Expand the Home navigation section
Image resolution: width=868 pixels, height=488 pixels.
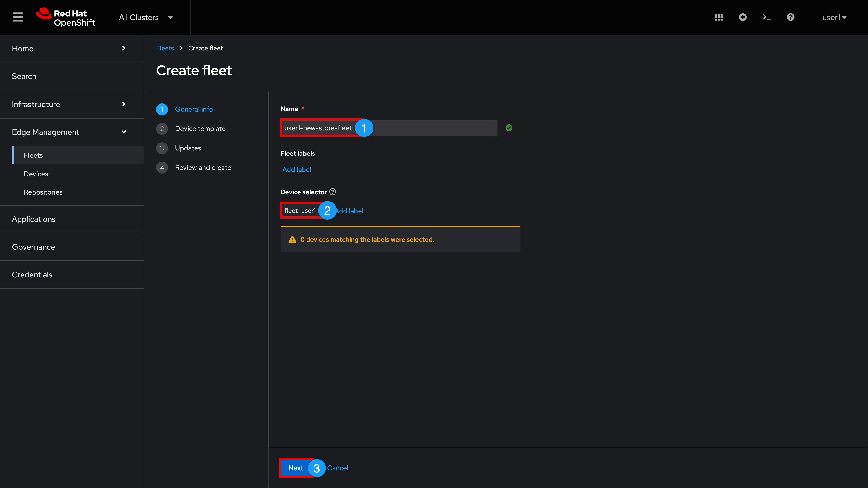click(72, 49)
